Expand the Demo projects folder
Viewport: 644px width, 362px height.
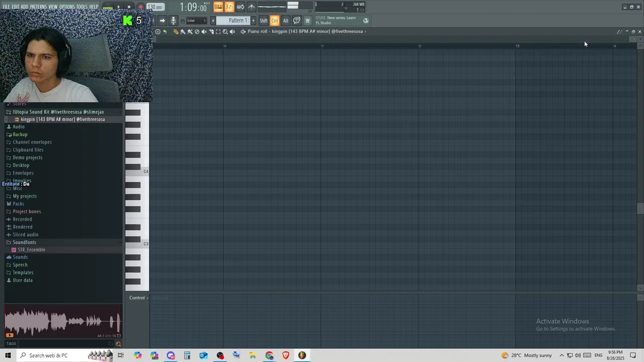(x=28, y=157)
